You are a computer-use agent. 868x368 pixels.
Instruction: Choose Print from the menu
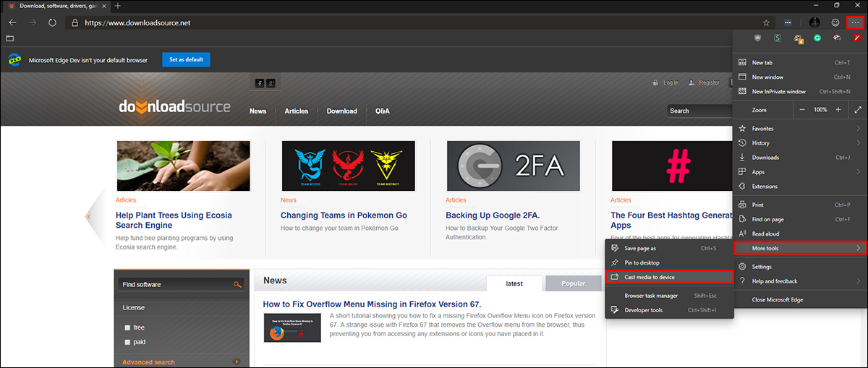[800, 205]
